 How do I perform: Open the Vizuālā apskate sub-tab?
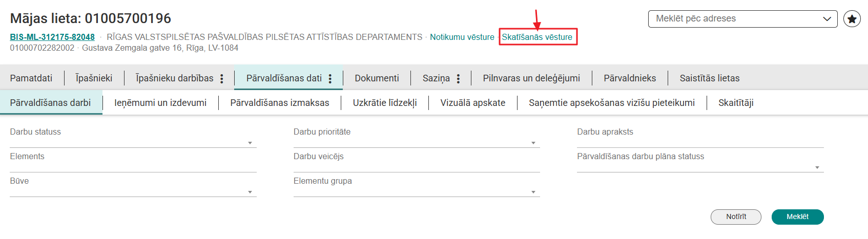pos(473,103)
